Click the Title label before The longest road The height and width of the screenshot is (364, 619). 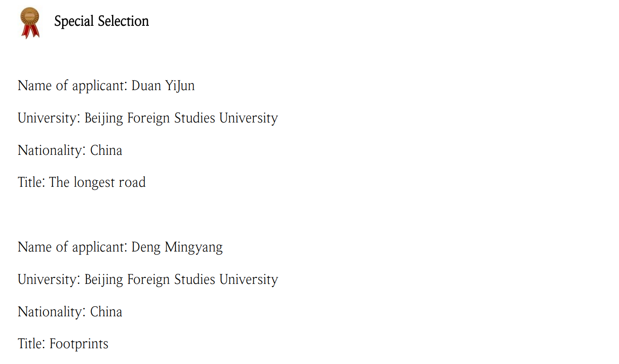(x=32, y=182)
